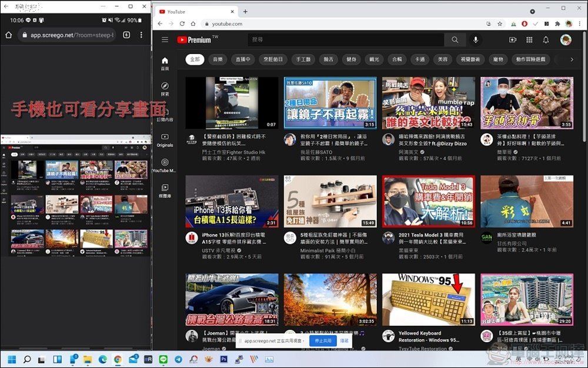Viewport: 588px width, 368px height.
Task: Go to 首頁 Home in the sidebar
Action: click(165, 63)
